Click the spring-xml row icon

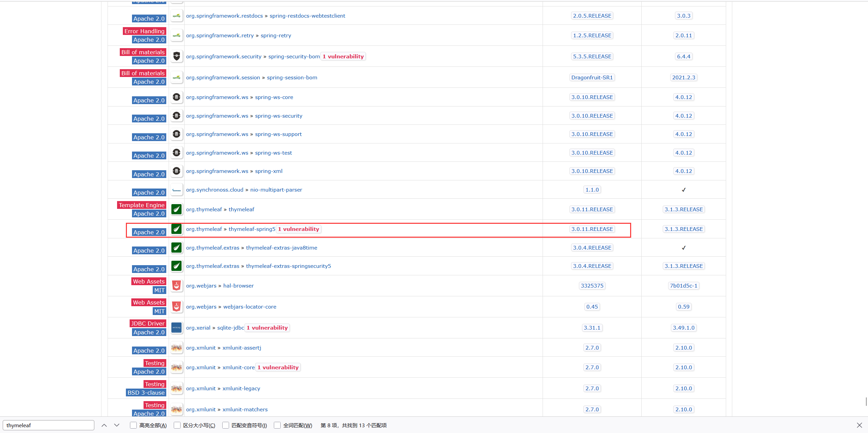pyautogui.click(x=176, y=171)
